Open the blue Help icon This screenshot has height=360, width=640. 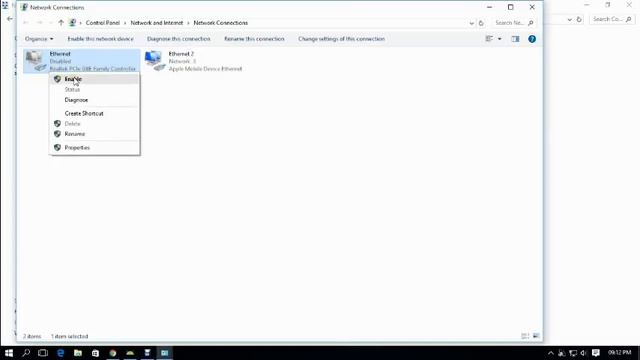point(532,39)
